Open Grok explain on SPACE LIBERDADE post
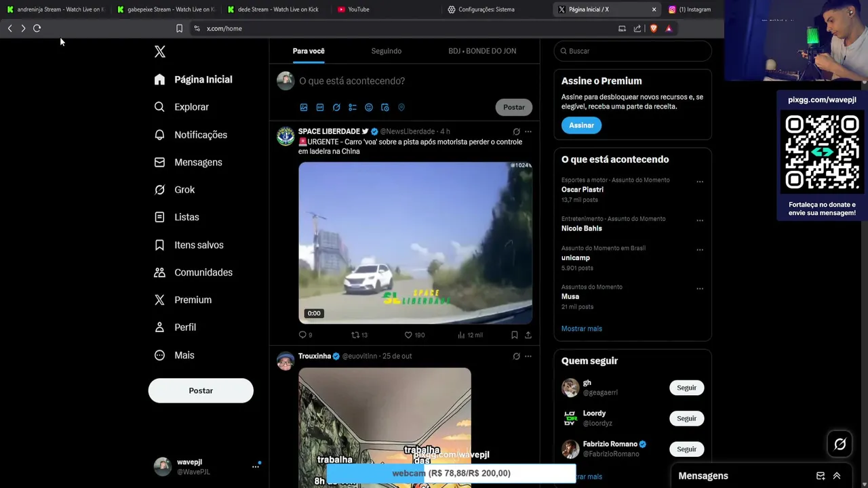This screenshot has width=868, height=488. click(516, 131)
